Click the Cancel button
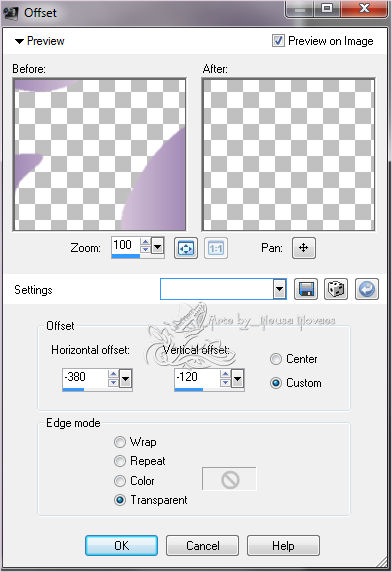Screen dimensions: 392x572 (202, 546)
